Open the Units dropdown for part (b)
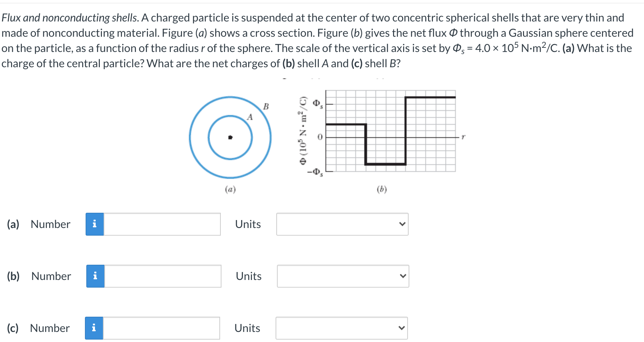This screenshot has width=644, height=342. coord(342,276)
